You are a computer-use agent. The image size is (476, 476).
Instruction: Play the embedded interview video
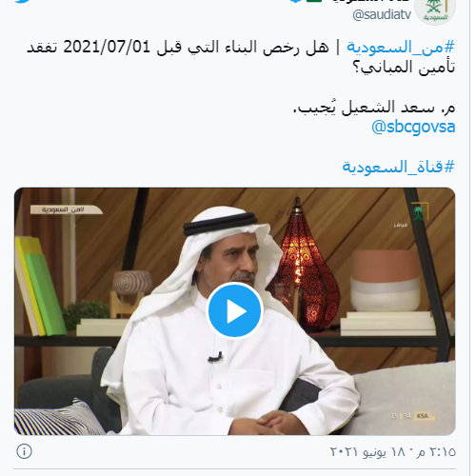click(234, 310)
